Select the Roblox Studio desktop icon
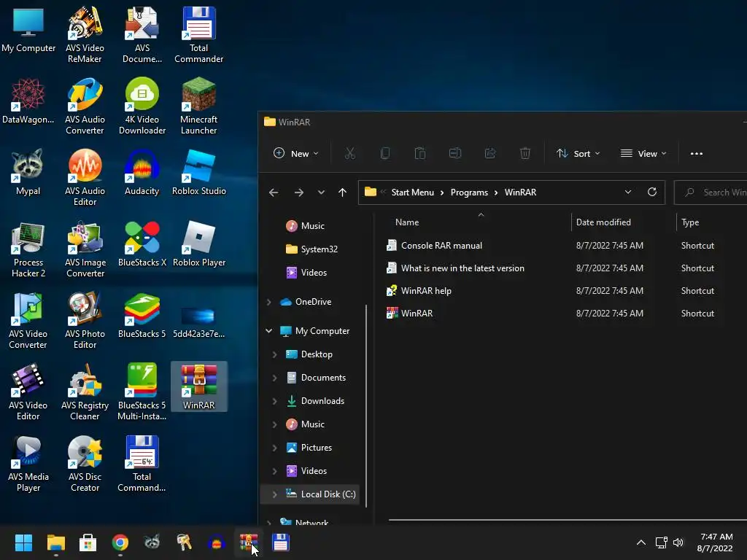Screen dimensions: 747x560 tap(198, 172)
